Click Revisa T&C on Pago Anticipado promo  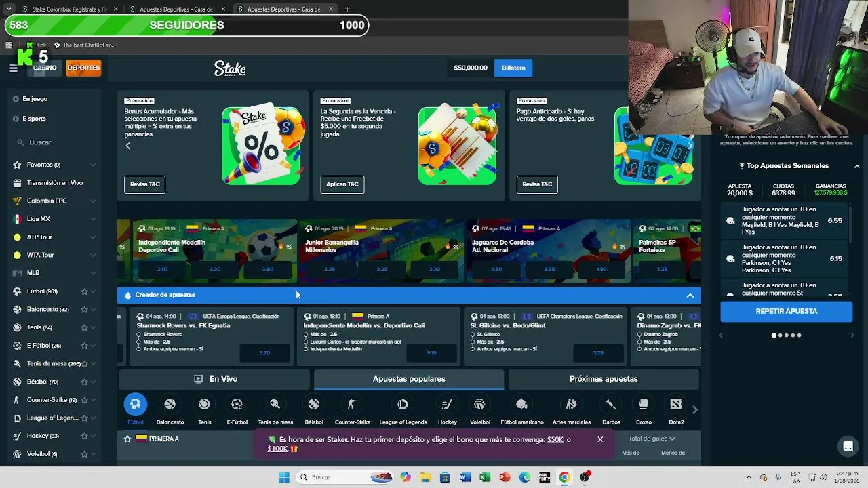[537, 184]
